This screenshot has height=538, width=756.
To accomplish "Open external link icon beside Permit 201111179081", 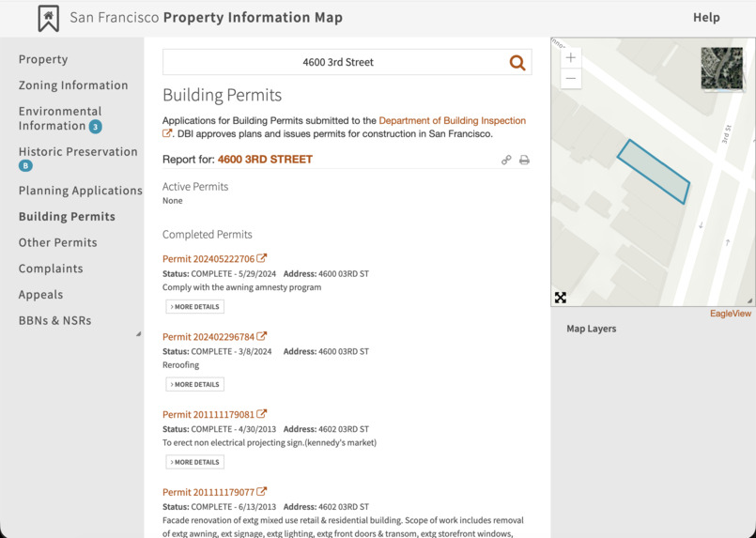I will point(261,413).
